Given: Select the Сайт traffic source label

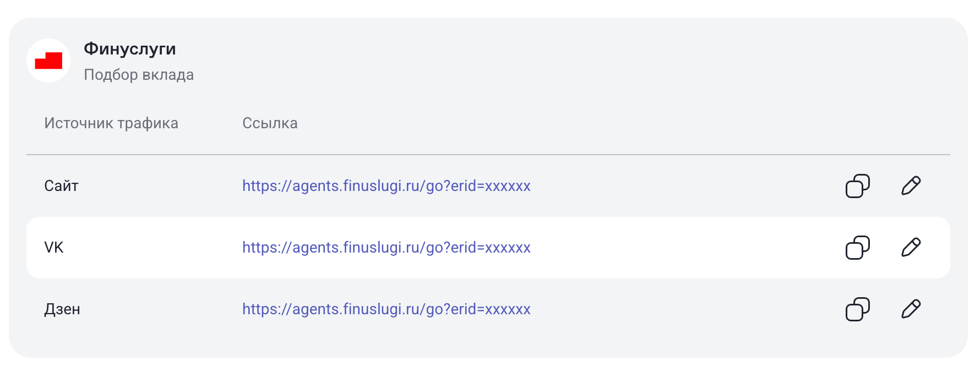Looking at the screenshot, I should tap(61, 186).
